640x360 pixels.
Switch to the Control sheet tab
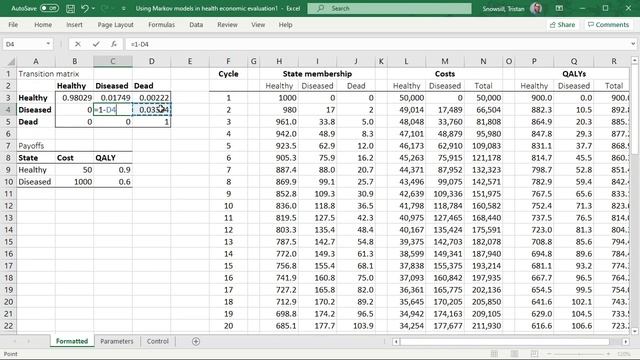(158, 341)
